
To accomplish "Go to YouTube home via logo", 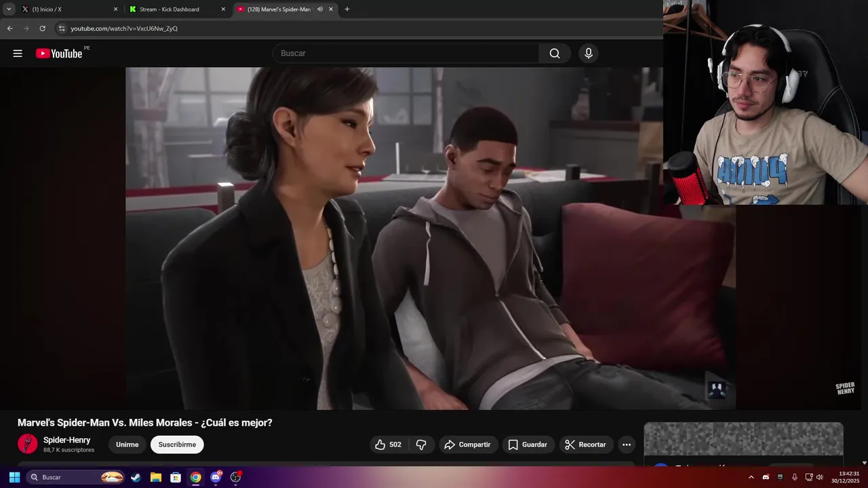I will 59,54.
